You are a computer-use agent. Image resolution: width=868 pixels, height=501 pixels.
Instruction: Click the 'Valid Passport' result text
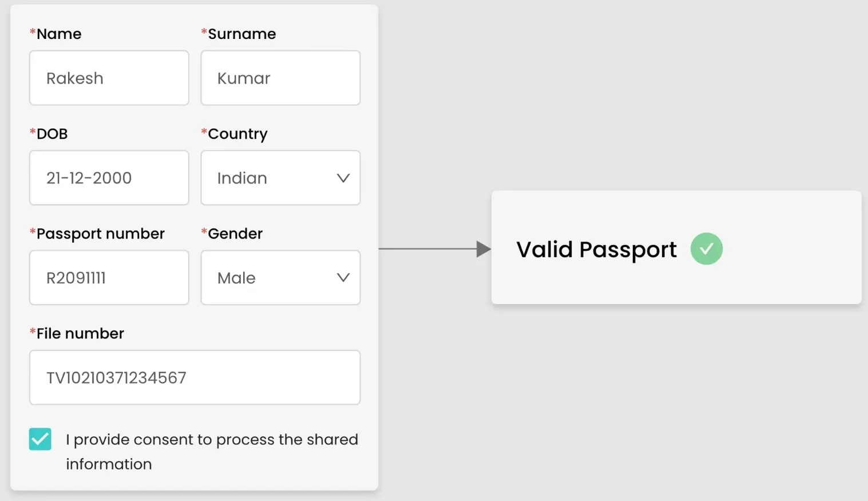click(x=596, y=250)
